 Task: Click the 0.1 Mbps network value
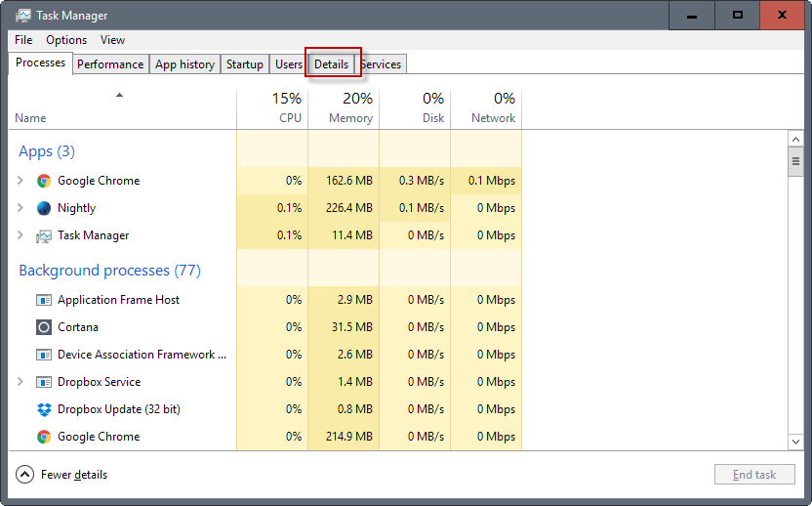(492, 181)
